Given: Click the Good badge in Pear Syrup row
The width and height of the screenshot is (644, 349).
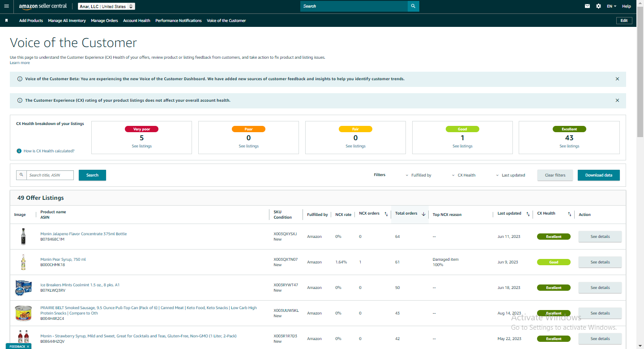Looking at the screenshot, I should coord(554,262).
